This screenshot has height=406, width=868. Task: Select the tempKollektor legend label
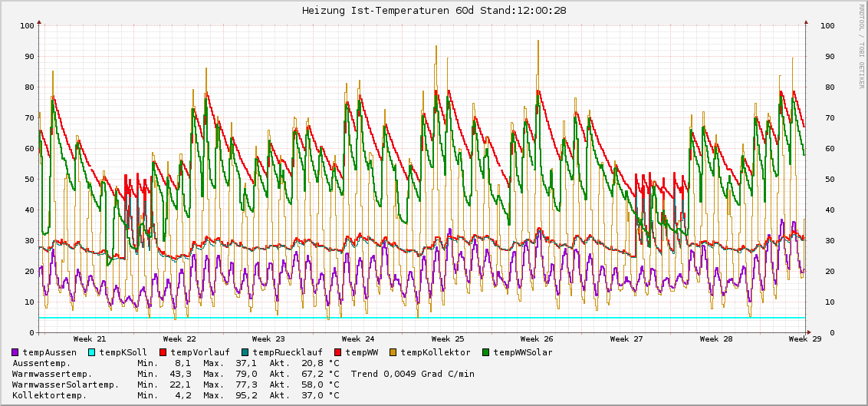[436, 352]
